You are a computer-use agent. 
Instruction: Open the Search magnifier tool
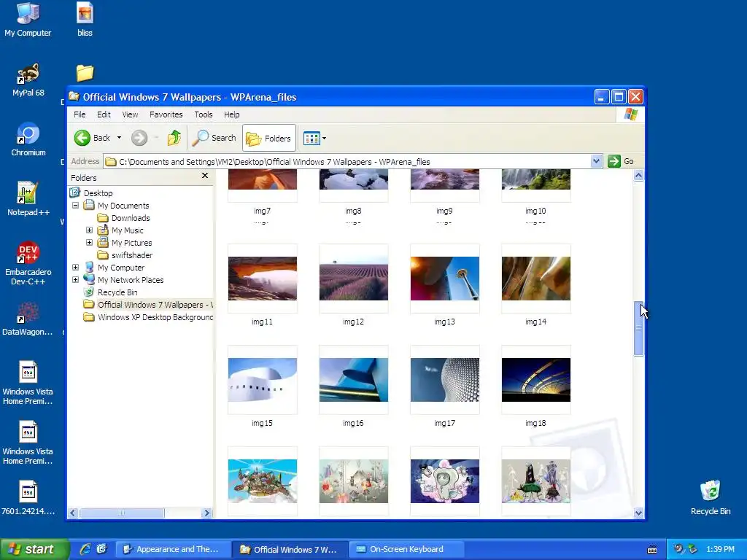[214, 138]
